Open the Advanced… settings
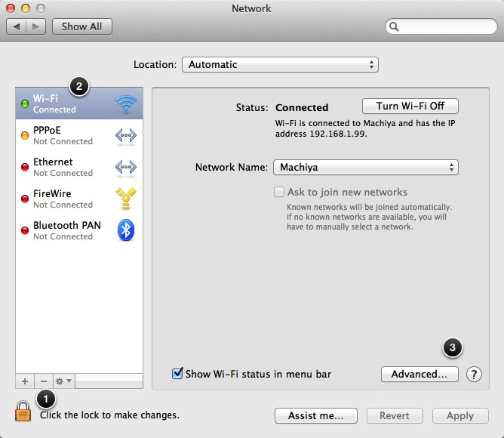Screen dimensions: 504x438 pos(419,374)
